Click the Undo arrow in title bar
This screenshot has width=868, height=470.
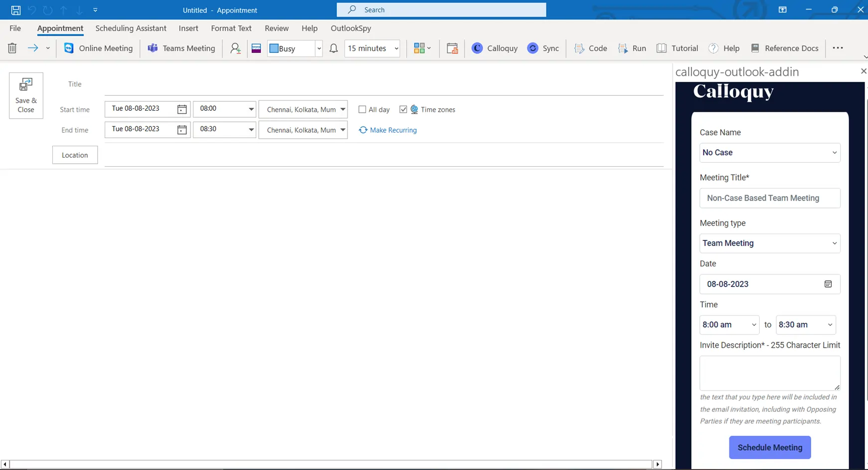pyautogui.click(x=32, y=10)
